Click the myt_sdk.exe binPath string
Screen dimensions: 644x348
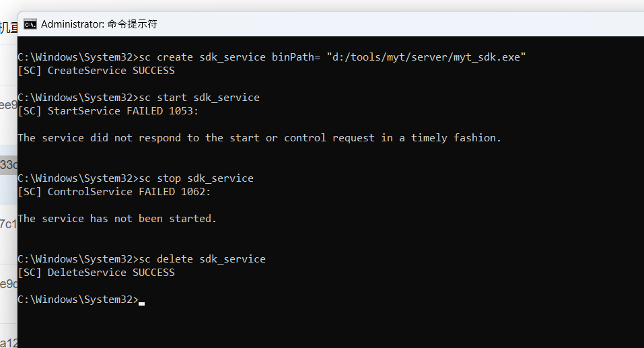425,57
